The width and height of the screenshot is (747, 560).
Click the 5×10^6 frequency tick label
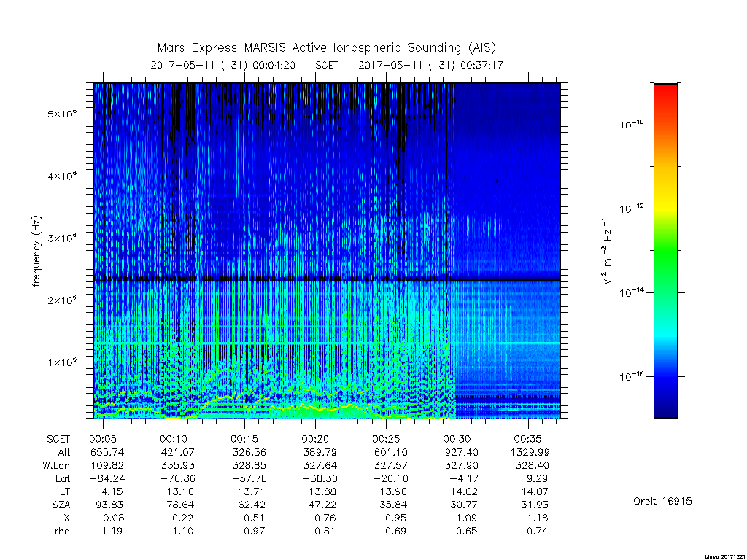click(x=62, y=114)
